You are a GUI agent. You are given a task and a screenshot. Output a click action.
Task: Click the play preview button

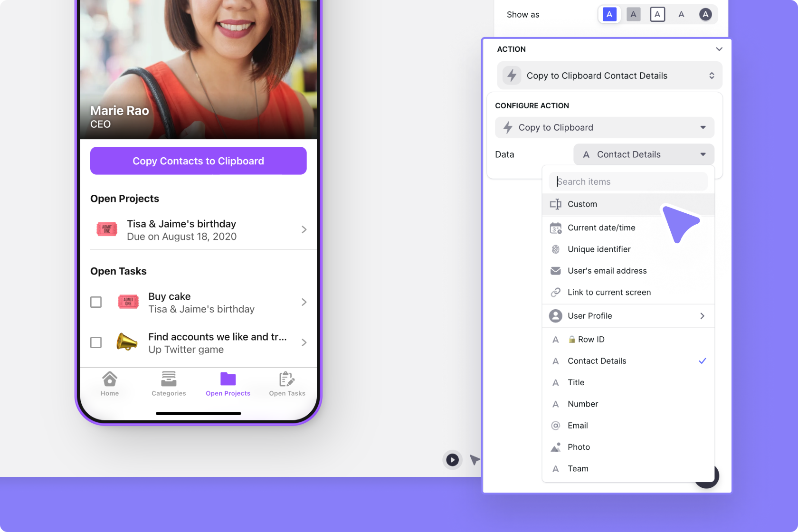[x=452, y=460]
